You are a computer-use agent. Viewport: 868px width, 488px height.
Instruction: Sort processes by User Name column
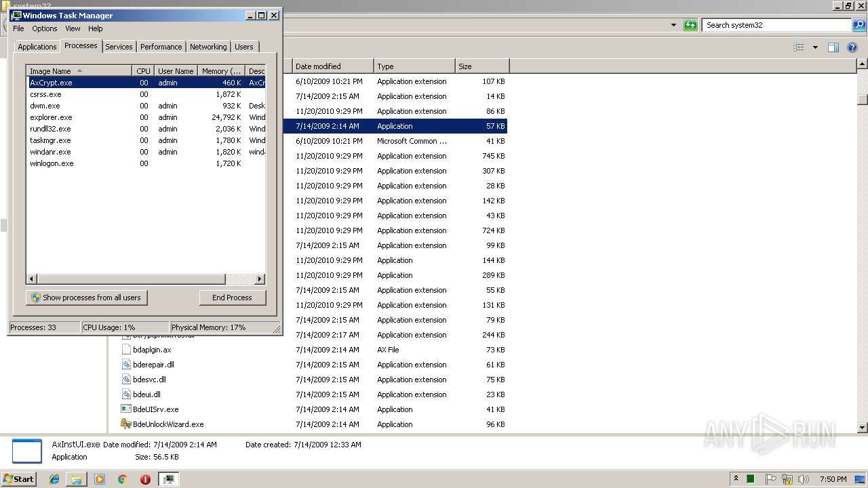[x=176, y=71]
